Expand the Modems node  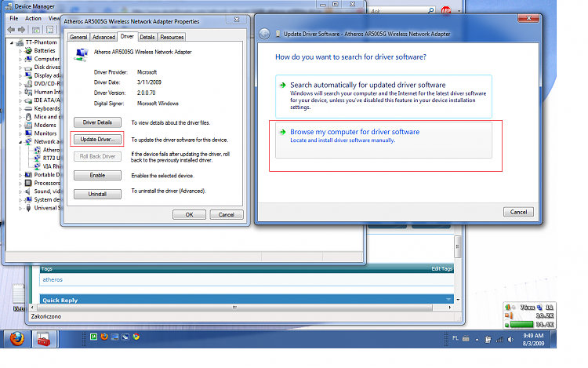[x=20, y=126]
